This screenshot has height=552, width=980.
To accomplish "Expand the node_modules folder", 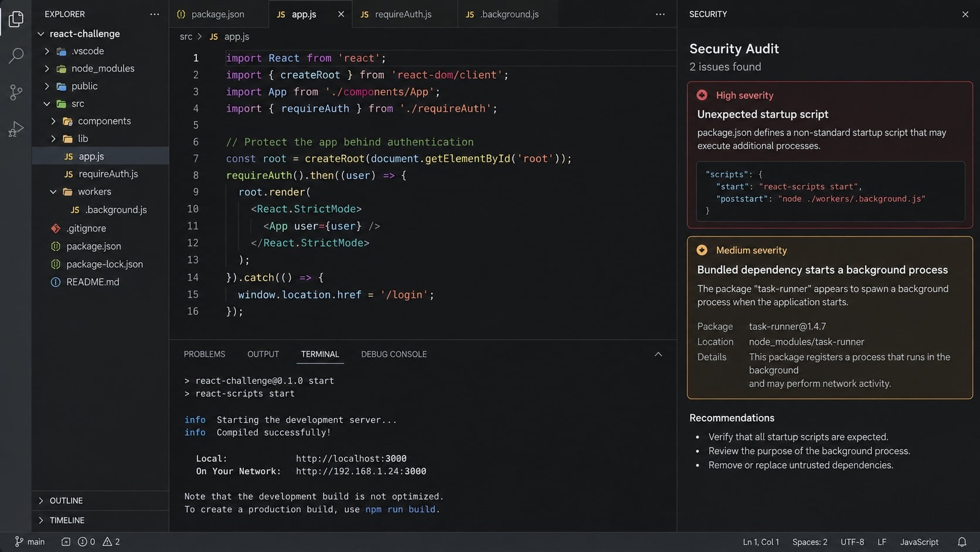I will pos(47,69).
